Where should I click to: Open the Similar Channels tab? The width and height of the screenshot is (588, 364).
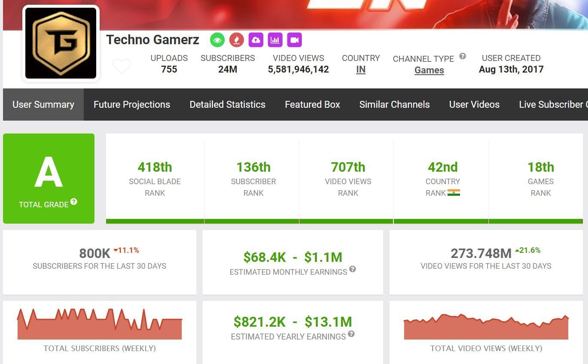394,105
